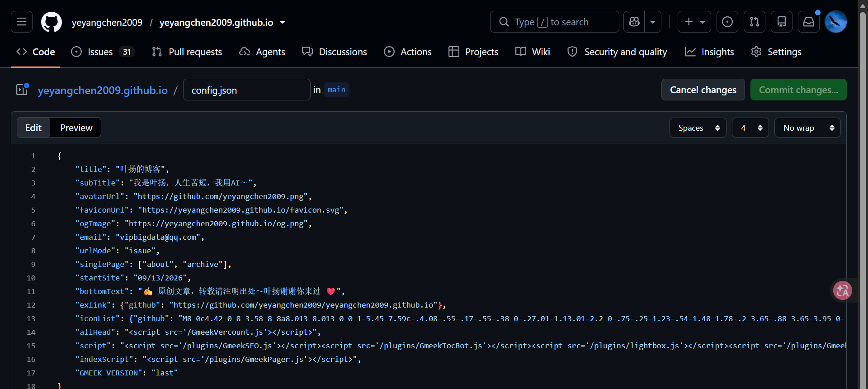Click the "startSite": "09/13/2026" line

pos(133,278)
